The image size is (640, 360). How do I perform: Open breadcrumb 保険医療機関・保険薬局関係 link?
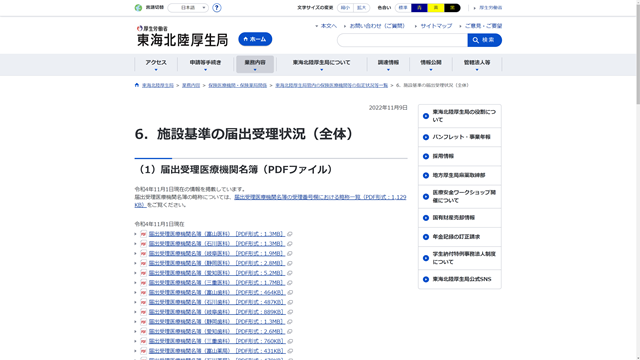[238, 85]
